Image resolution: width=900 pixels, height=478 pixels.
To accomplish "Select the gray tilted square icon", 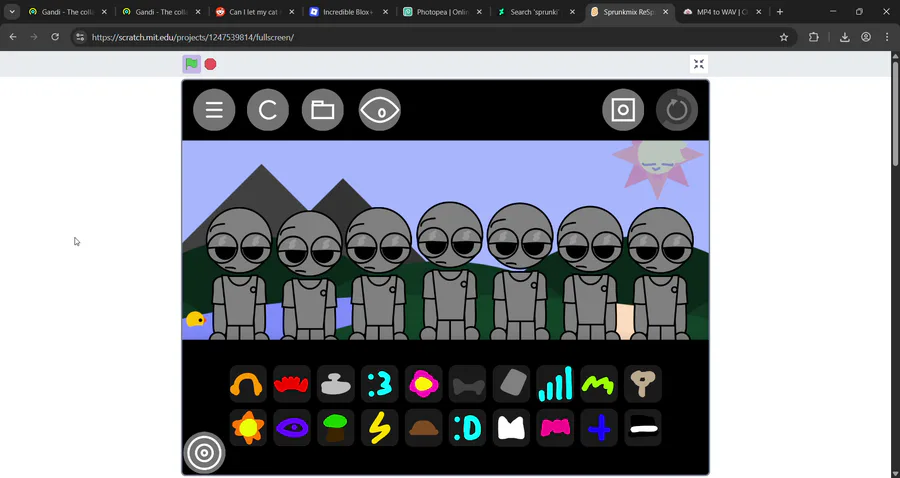I will (x=511, y=384).
